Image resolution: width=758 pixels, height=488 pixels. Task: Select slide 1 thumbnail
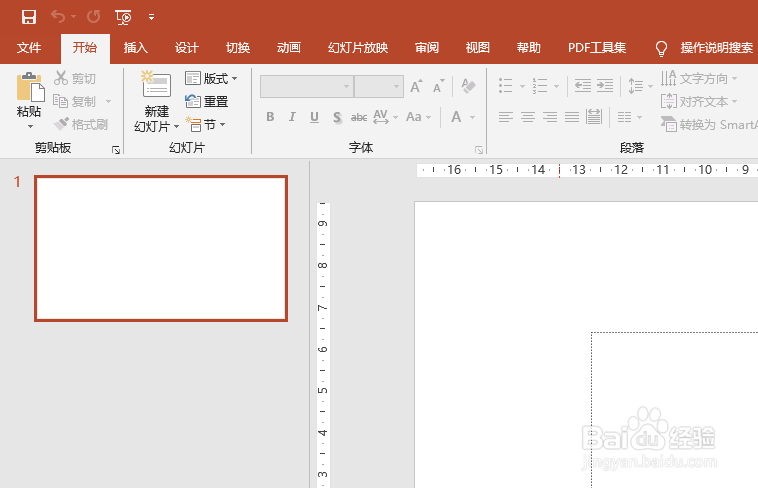click(161, 249)
